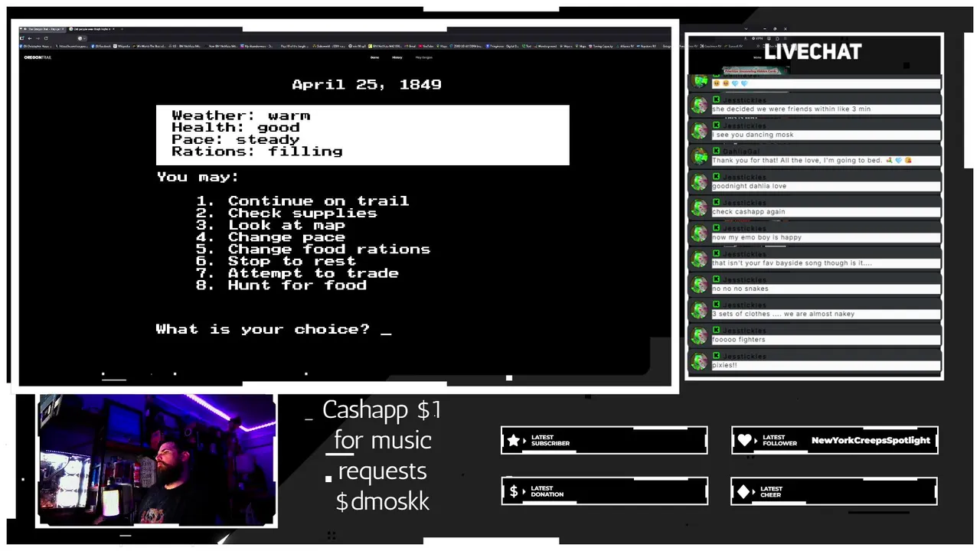Select option 4 Change pace

[270, 237]
